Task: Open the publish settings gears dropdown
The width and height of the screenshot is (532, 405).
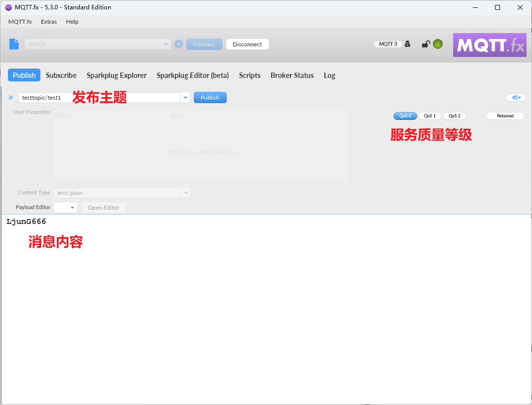Action: click(516, 98)
